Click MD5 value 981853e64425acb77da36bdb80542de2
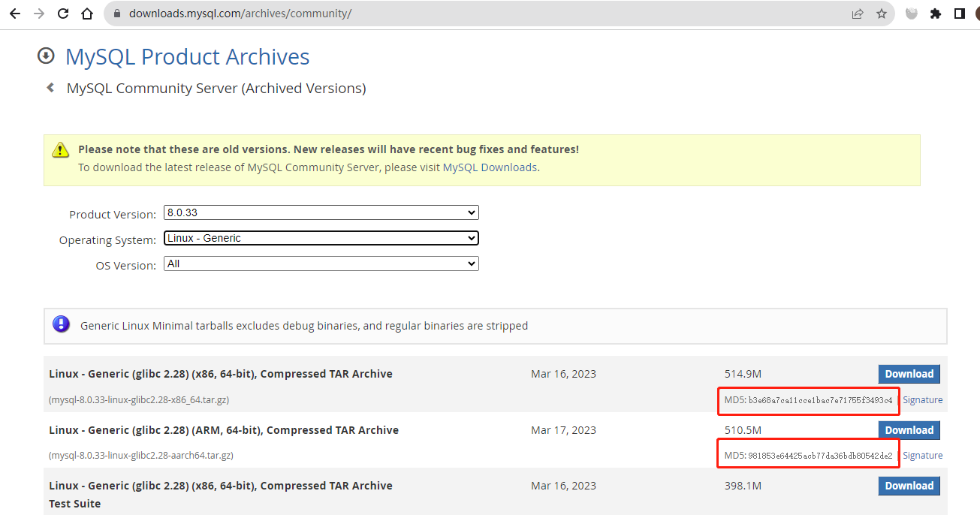This screenshot has width=980, height=515. (x=820, y=456)
